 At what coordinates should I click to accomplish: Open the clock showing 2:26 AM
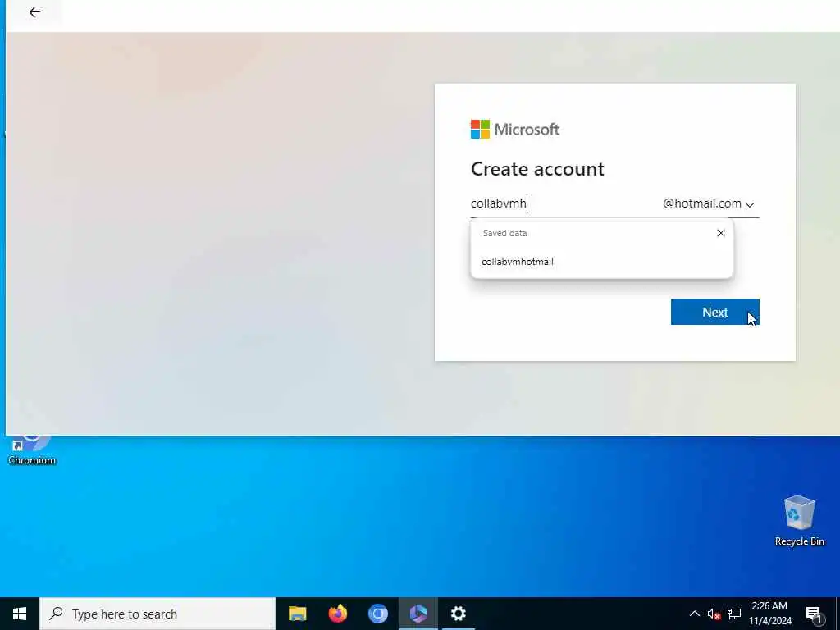769,614
